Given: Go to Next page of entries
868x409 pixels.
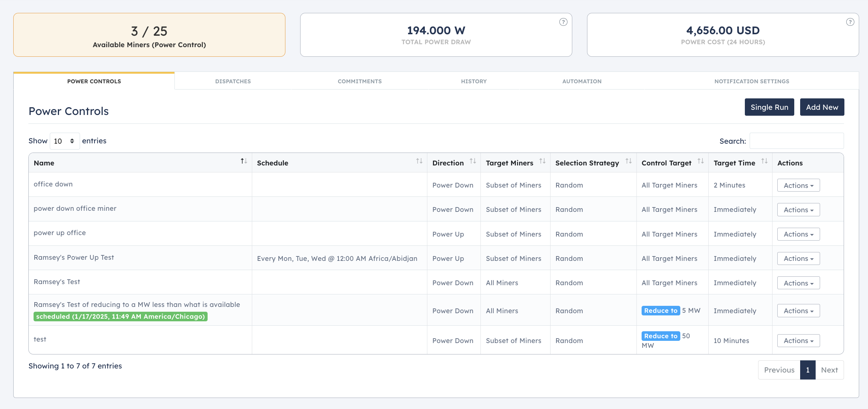Looking at the screenshot, I should [829, 370].
